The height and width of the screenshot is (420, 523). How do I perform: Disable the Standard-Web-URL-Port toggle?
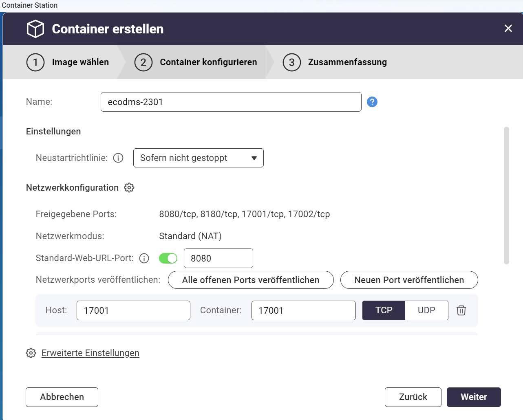tap(168, 258)
